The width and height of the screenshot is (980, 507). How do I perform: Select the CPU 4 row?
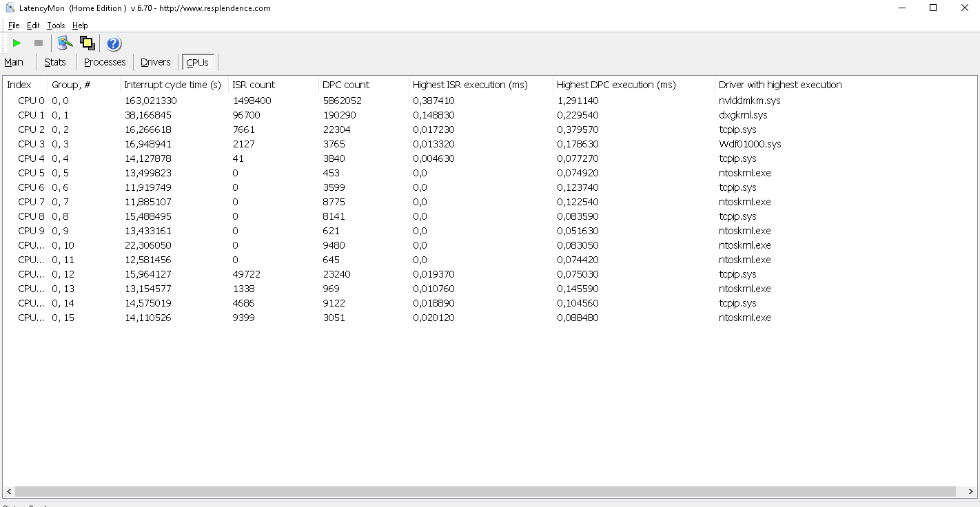click(x=489, y=158)
